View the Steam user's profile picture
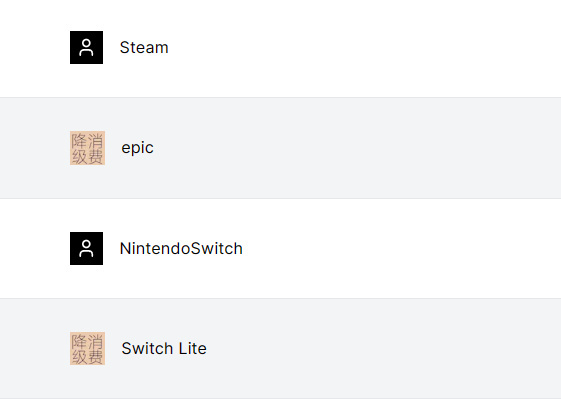 coord(86,47)
